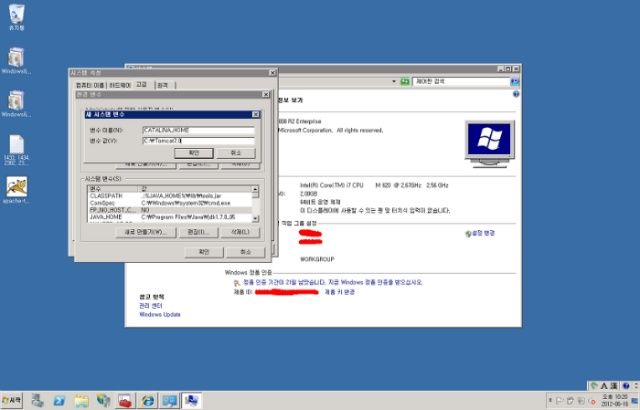
Task: Select the 고급 tab
Action: (x=142, y=84)
